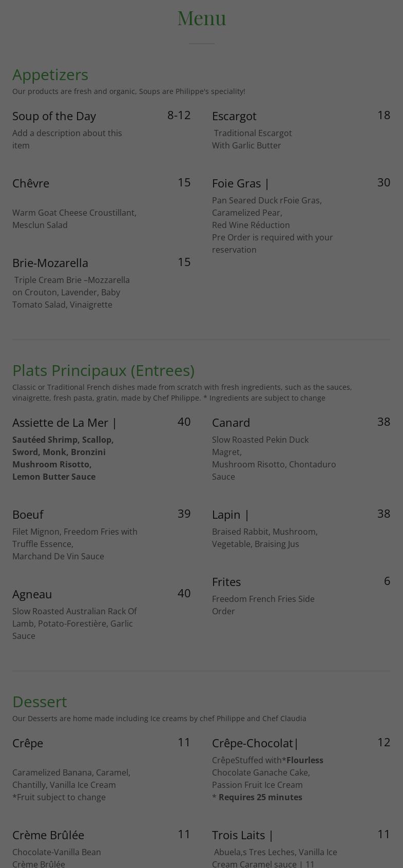Open the Foie Gras item title
The image size is (403, 868).
coord(240,183)
